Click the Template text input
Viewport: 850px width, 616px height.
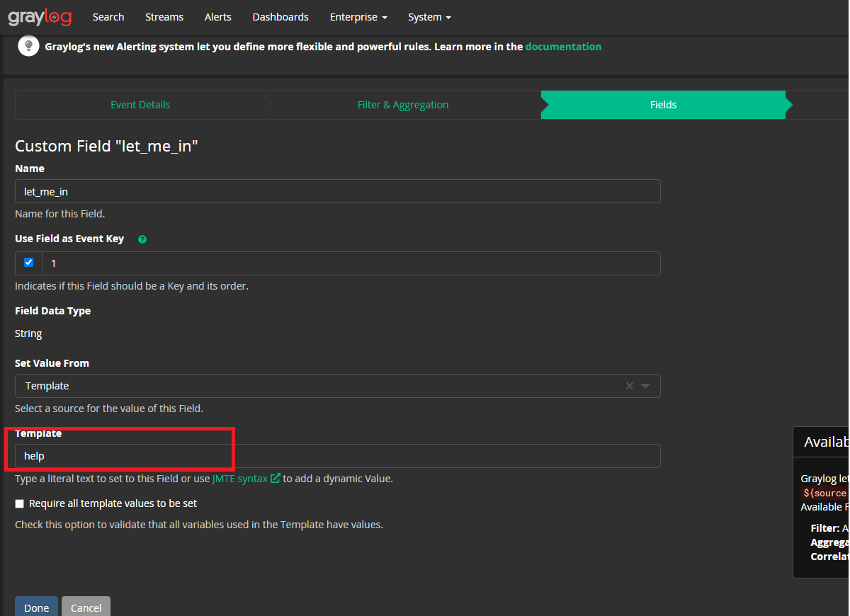click(338, 456)
